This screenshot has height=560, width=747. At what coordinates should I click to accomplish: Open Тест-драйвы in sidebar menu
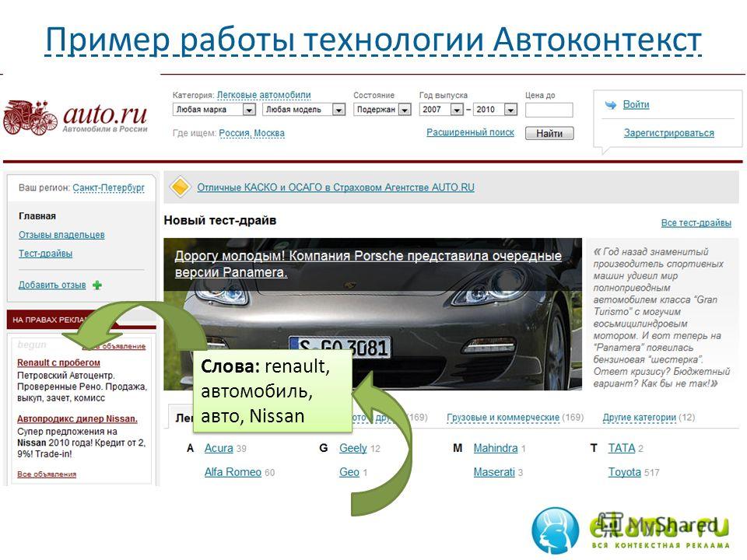(x=45, y=254)
